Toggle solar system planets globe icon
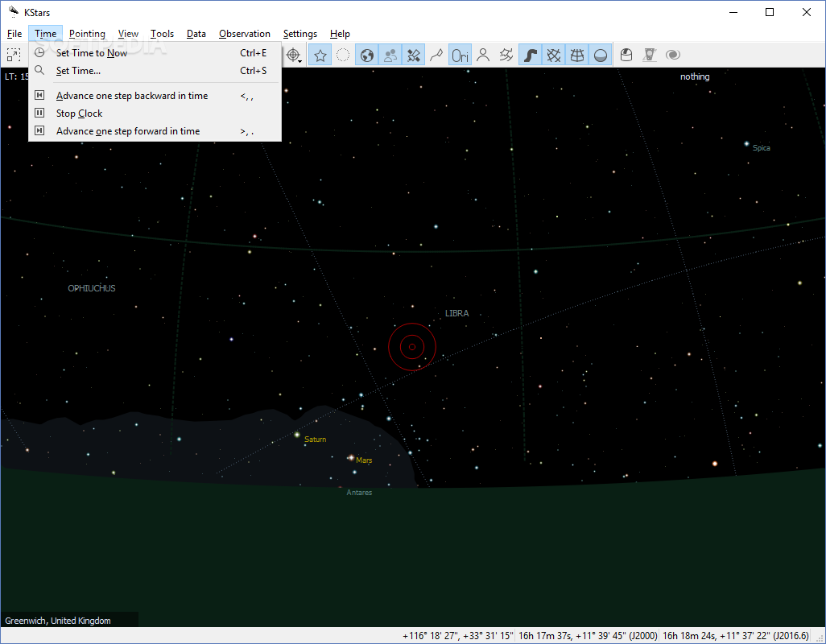 (x=367, y=55)
